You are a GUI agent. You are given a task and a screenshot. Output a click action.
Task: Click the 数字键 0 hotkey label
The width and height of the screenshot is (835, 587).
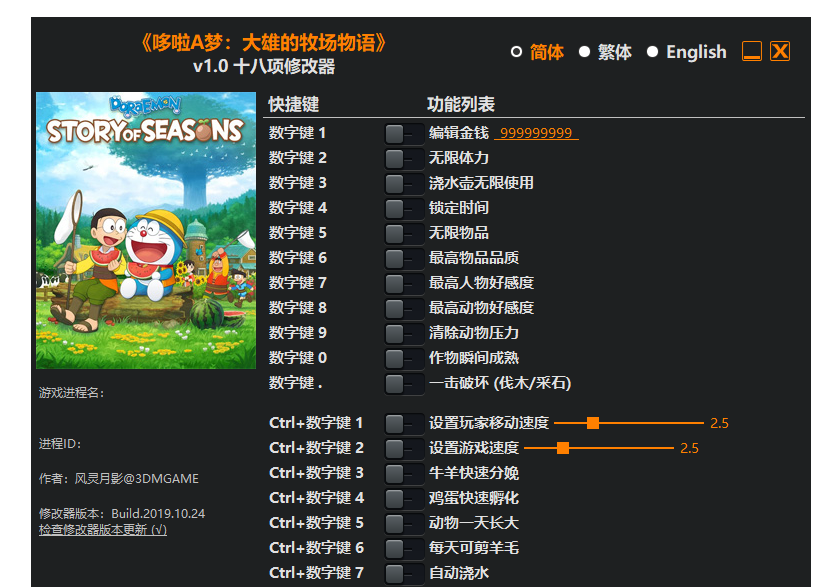pos(297,357)
